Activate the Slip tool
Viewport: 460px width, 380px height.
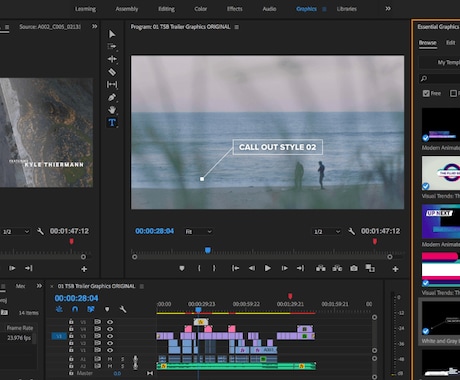[112, 84]
